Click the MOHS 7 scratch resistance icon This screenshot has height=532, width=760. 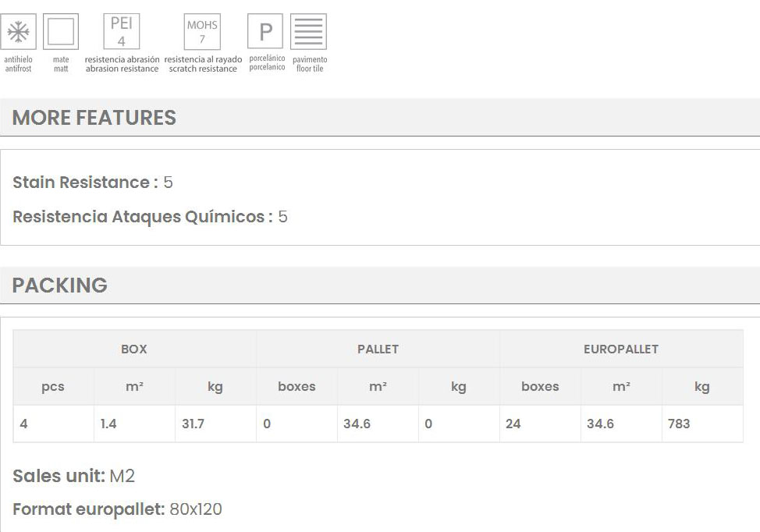pyautogui.click(x=202, y=32)
